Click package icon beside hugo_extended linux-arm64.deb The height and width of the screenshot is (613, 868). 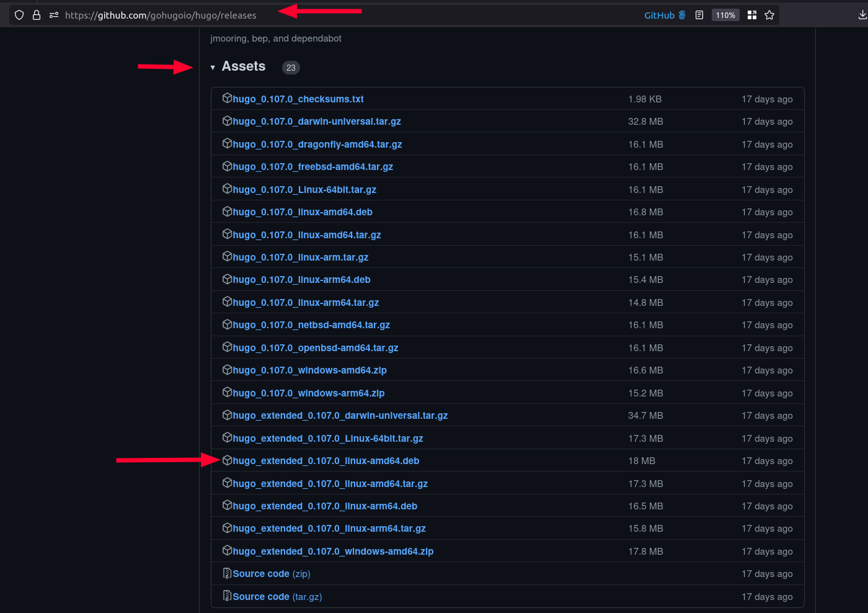click(227, 505)
